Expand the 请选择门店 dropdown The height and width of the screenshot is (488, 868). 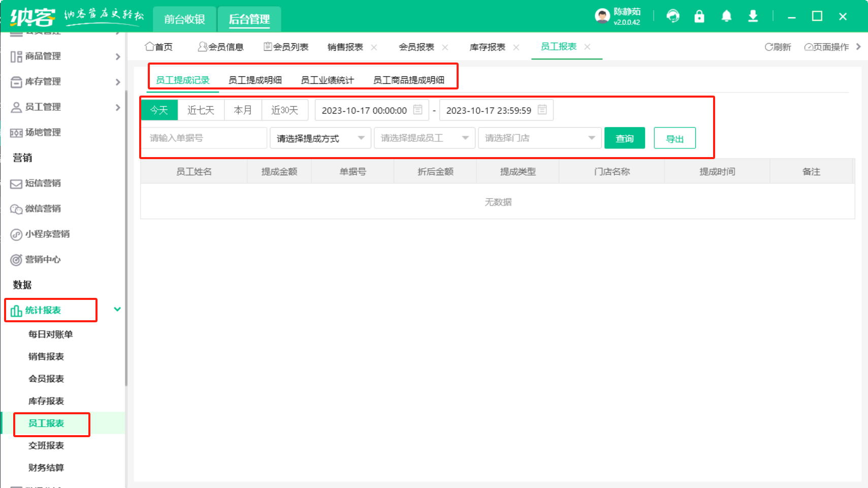click(539, 138)
